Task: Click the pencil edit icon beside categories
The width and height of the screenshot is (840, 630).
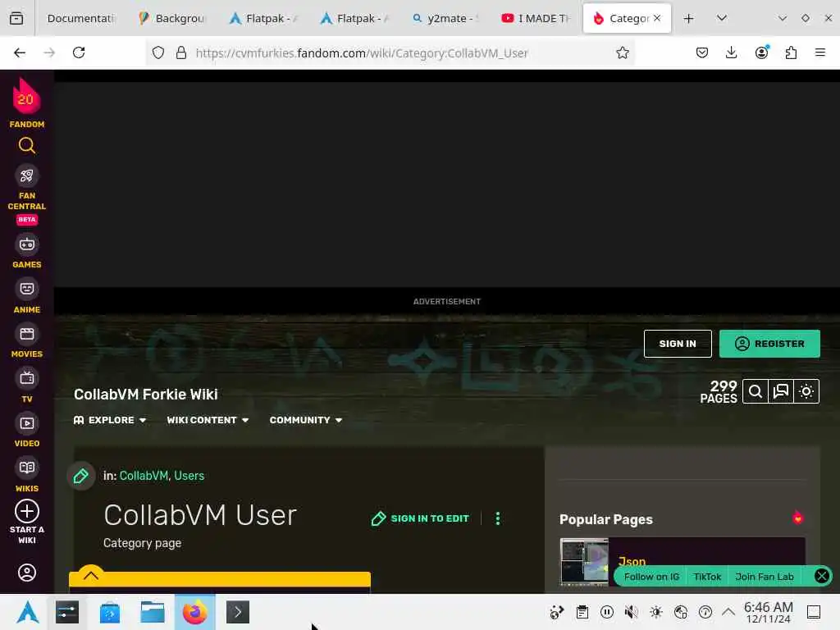Action: click(81, 476)
